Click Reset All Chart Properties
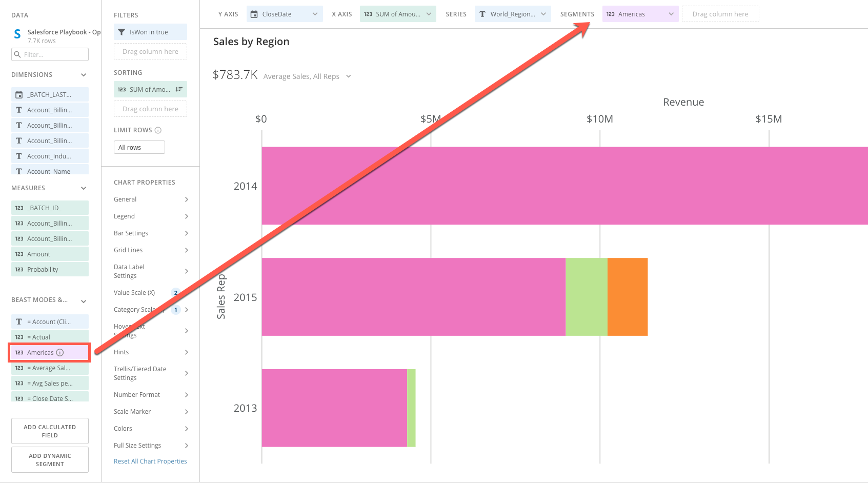This screenshot has width=868, height=483. [x=150, y=461]
